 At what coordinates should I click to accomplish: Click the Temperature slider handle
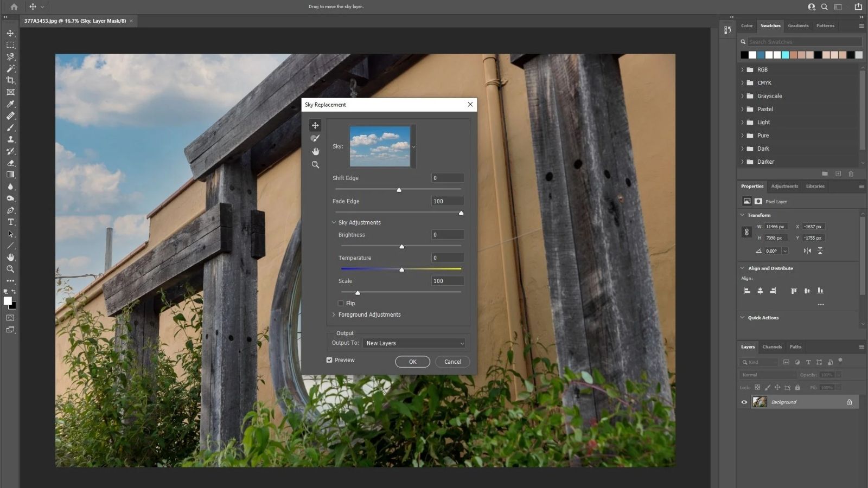(x=401, y=269)
